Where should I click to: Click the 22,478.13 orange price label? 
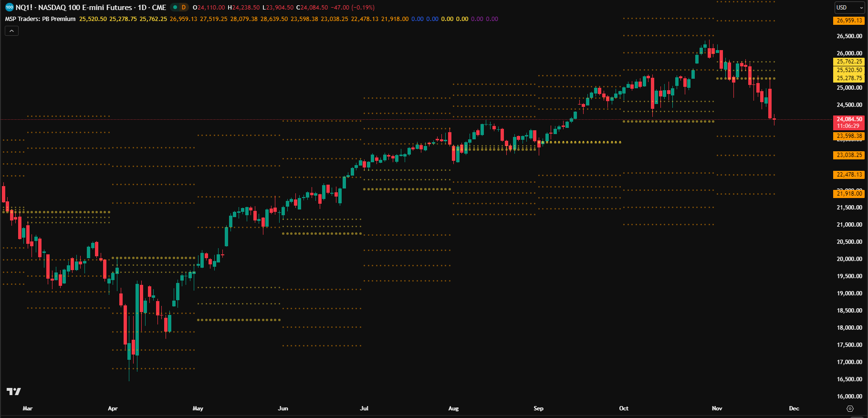pyautogui.click(x=849, y=175)
